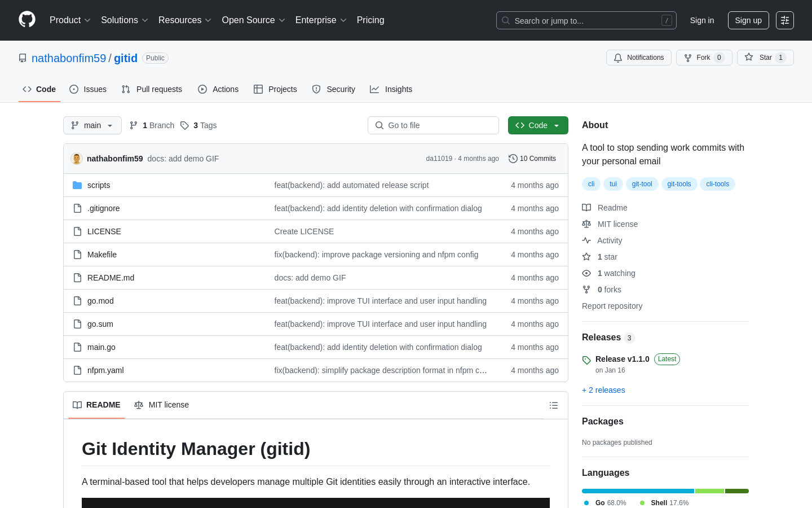This screenshot has width=812, height=508.
Task: Click the README.md file icon
Action: (x=77, y=278)
